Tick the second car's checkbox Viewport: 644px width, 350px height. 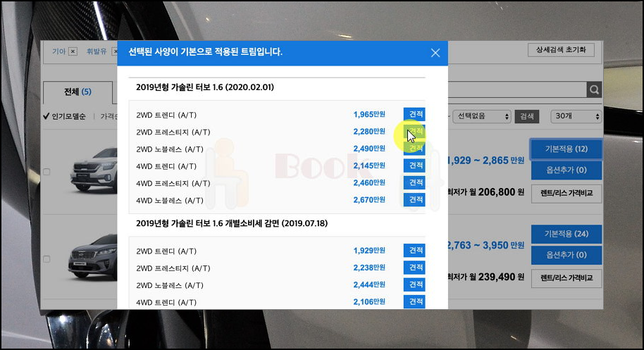(47, 259)
